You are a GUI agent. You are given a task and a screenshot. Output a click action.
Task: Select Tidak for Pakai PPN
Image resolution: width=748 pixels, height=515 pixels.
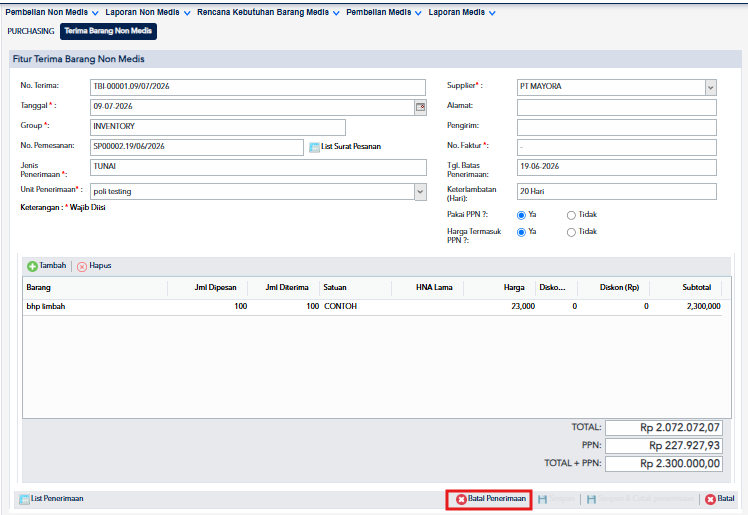571,215
